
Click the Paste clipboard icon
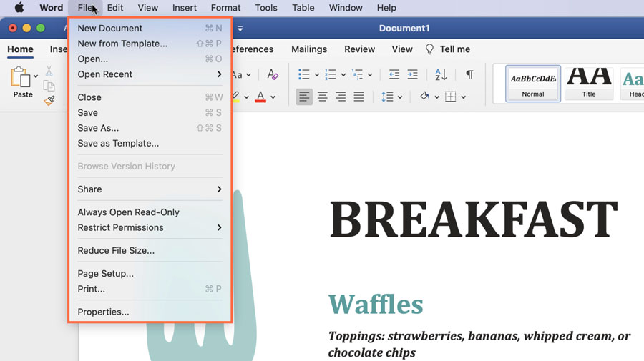[20, 76]
